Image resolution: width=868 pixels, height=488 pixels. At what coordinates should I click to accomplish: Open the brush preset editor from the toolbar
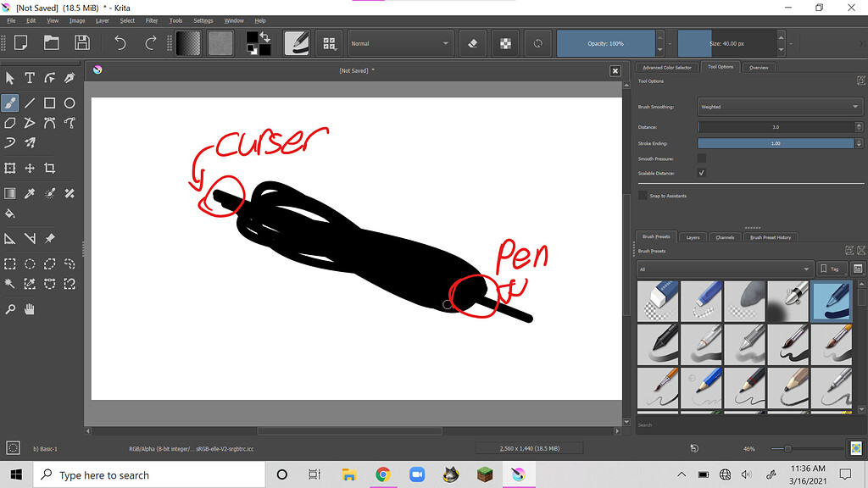296,42
